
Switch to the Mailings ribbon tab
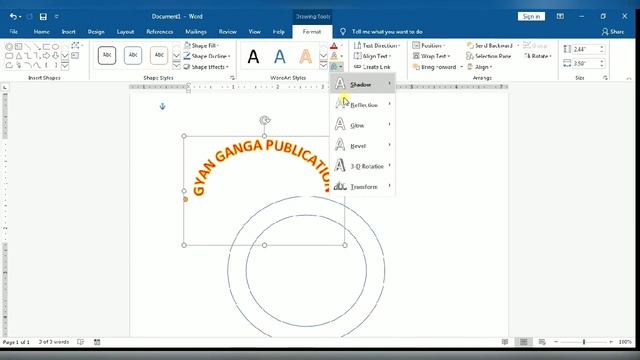(196, 31)
